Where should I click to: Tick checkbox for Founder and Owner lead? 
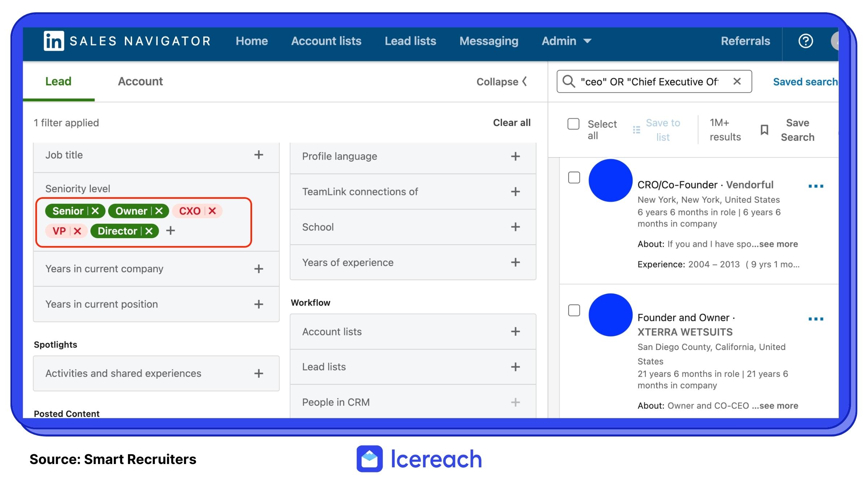[574, 311]
